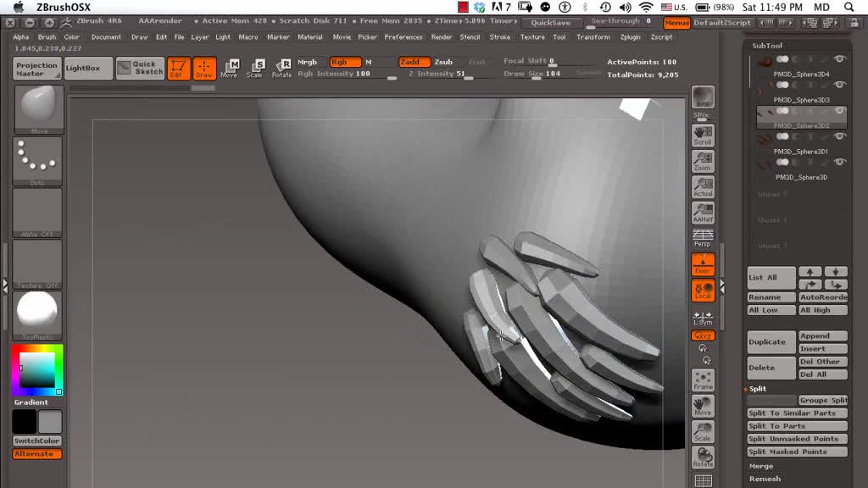The width and height of the screenshot is (868, 488).
Task: Toggle M material mode
Action: point(369,62)
